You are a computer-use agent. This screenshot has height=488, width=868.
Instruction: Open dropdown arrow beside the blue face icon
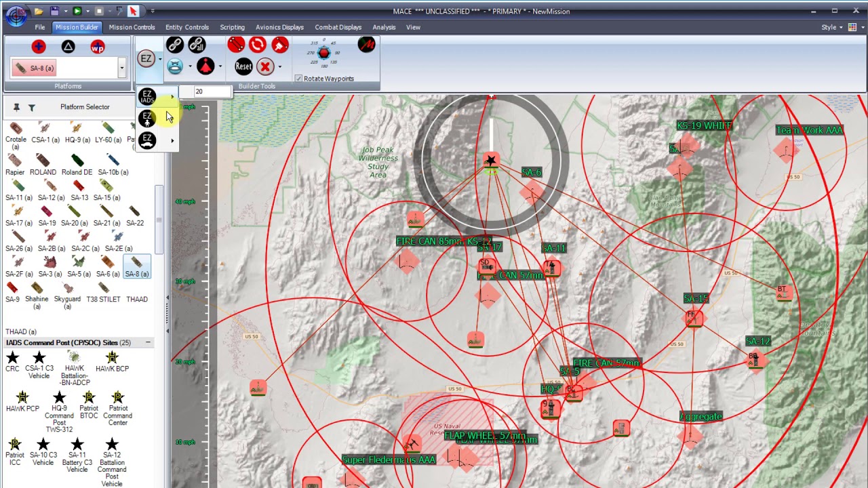(x=190, y=67)
